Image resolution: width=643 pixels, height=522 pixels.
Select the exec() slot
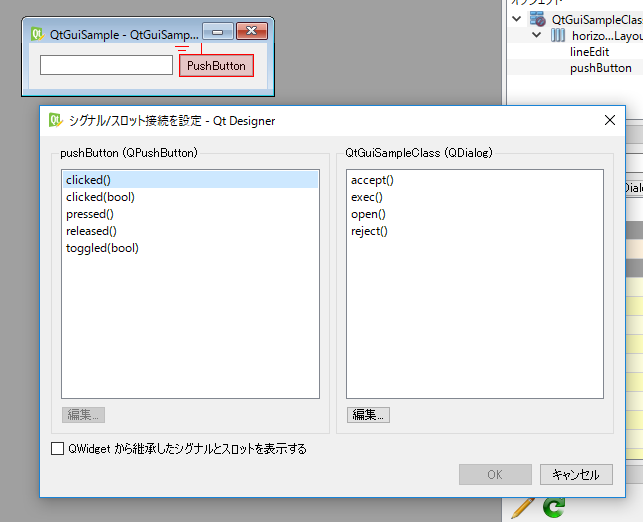474,197
